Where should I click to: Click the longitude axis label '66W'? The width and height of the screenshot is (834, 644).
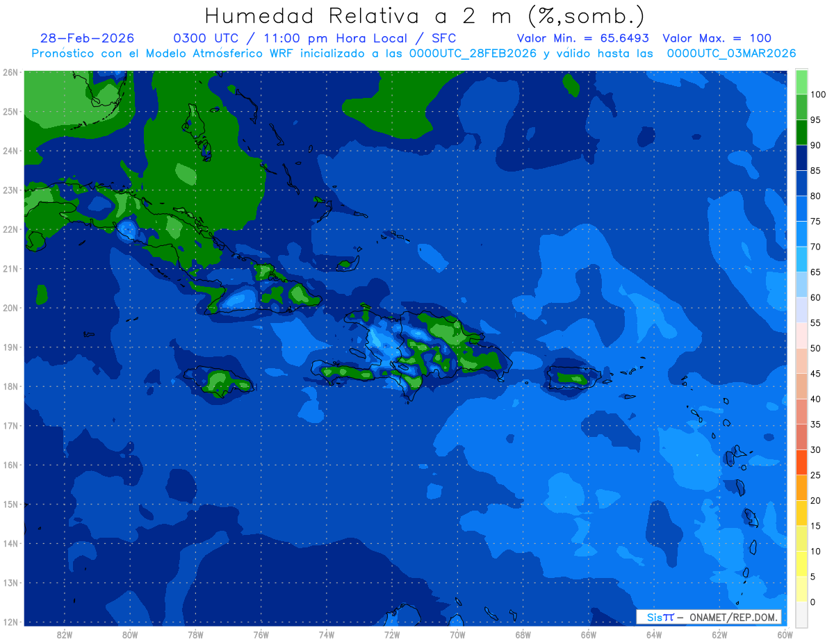(588, 634)
